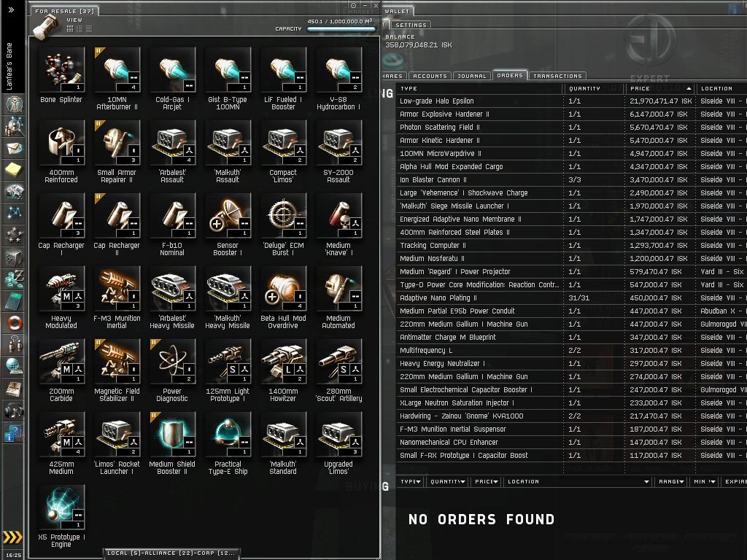
Task: Sort orders by Type column header
Action: tap(480, 88)
